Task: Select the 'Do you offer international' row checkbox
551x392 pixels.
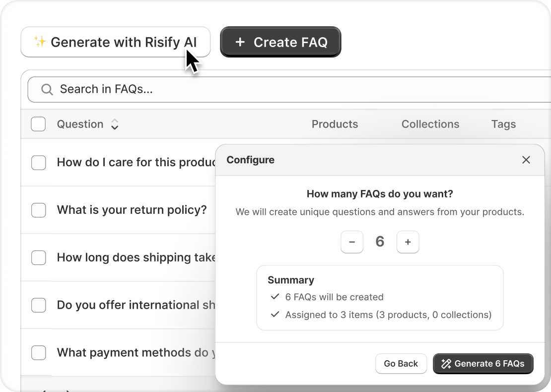Action: coord(39,305)
